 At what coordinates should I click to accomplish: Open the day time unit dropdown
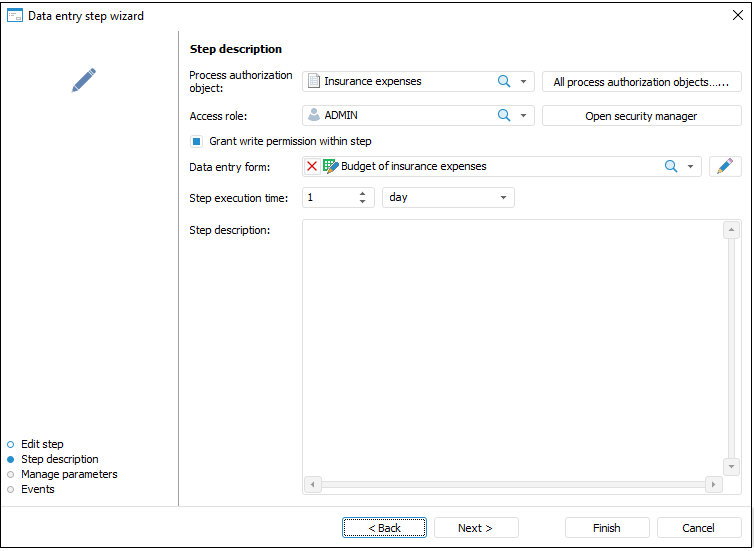click(x=503, y=198)
